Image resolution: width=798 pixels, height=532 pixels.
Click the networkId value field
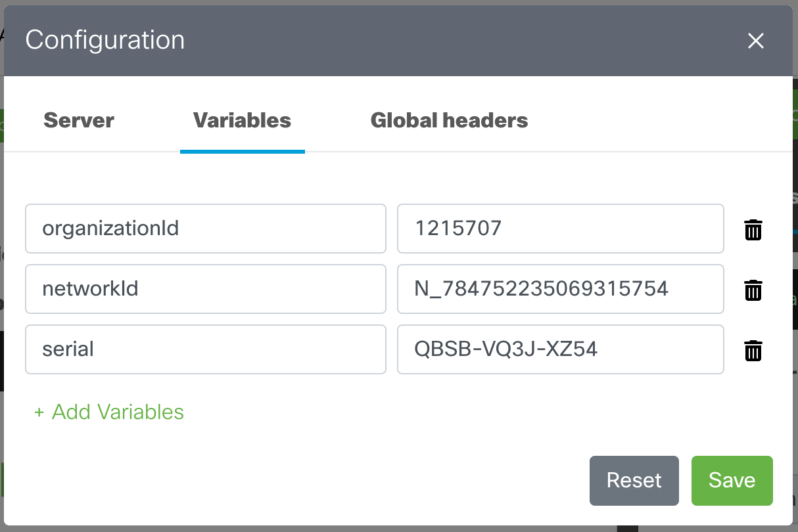click(x=560, y=289)
